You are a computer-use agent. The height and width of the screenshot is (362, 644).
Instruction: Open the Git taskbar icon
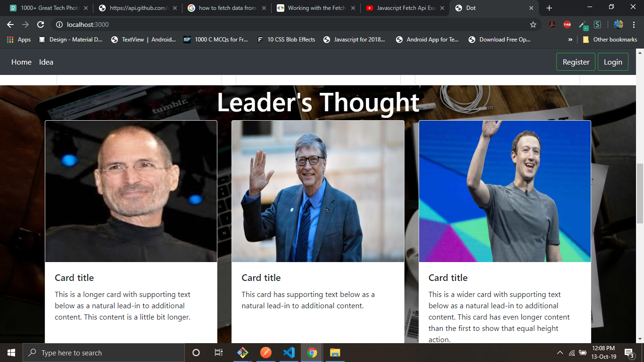242,353
